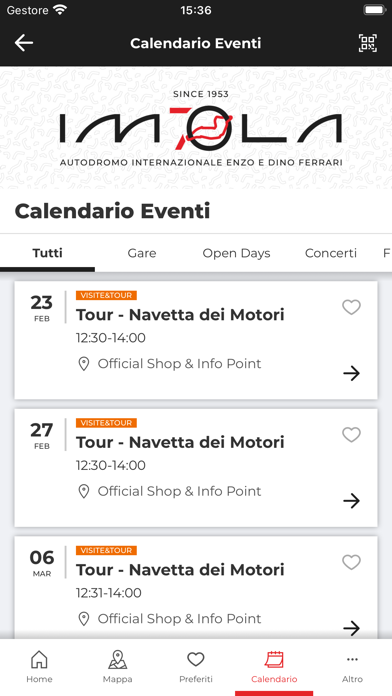
Task: Tap location pin of 23 FEB event
Action: point(83,364)
